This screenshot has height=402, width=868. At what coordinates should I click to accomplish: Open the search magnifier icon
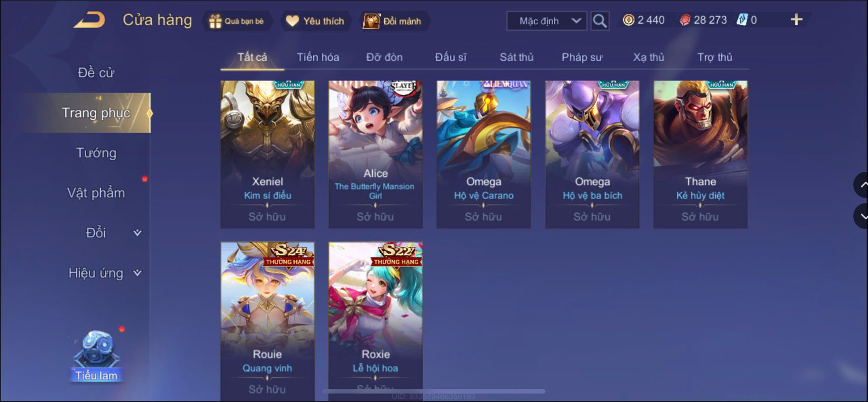[x=600, y=21]
